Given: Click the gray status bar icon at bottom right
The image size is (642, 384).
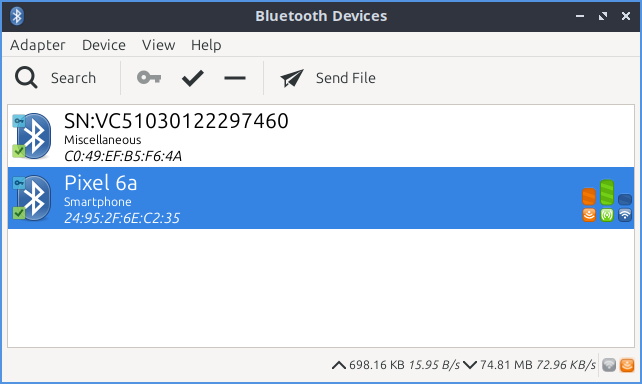Looking at the screenshot, I should pyautogui.click(x=609, y=365).
